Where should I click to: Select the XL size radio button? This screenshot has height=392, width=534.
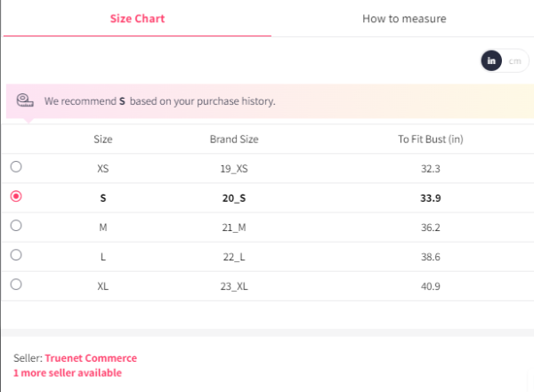point(16,284)
